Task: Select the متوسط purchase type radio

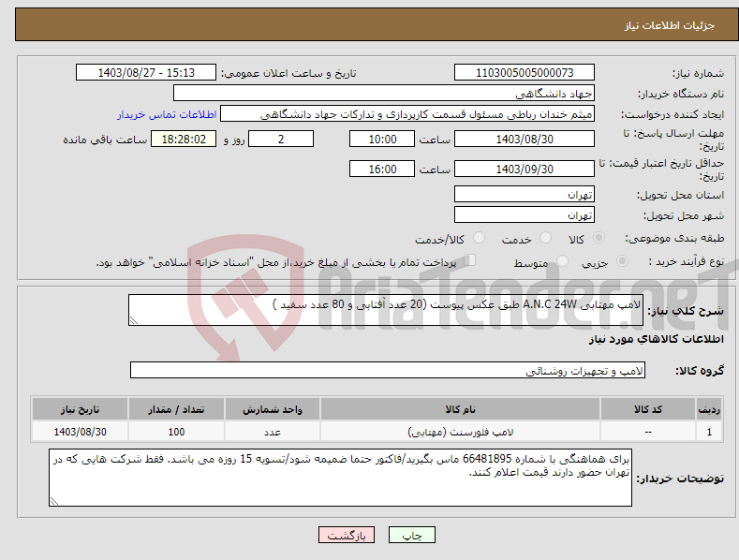Action: click(x=562, y=260)
